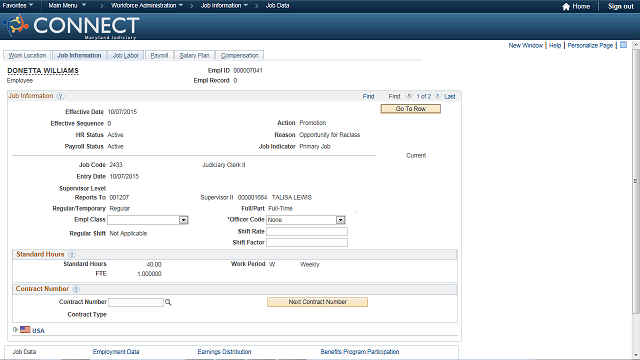Click the 1 of 2 row counter
Image resolution: width=640 pixels, height=360 pixels.
(x=424, y=96)
